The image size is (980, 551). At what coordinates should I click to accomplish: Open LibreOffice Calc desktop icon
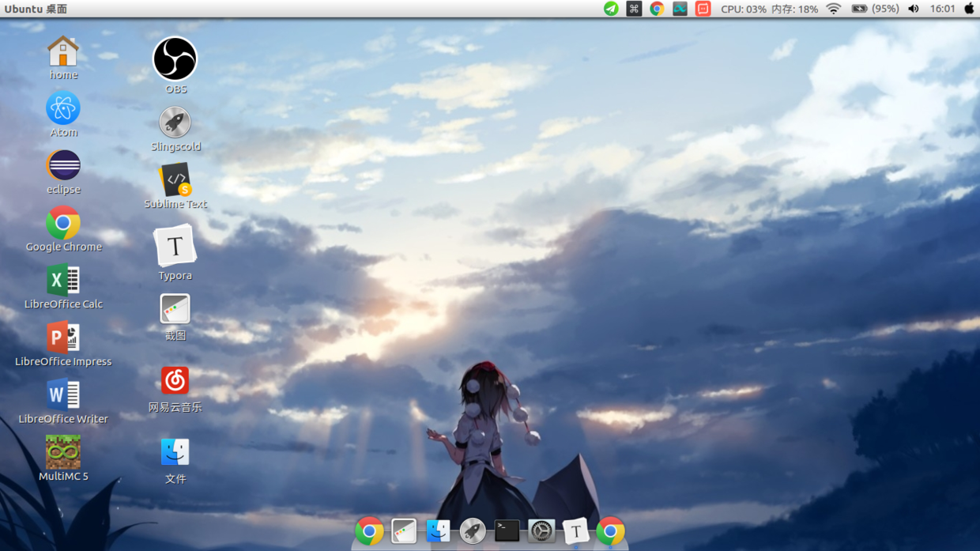click(63, 280)
